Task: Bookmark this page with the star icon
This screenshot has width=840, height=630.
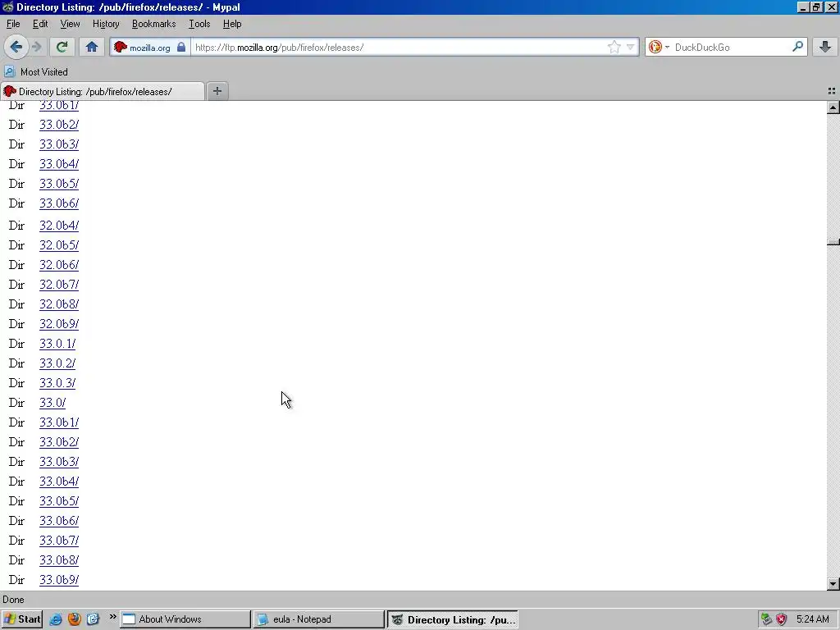Action: (614, 47)
